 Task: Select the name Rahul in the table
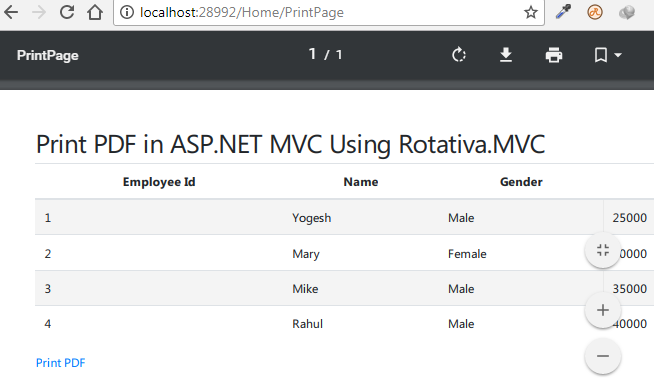click(x=307, y=324)
